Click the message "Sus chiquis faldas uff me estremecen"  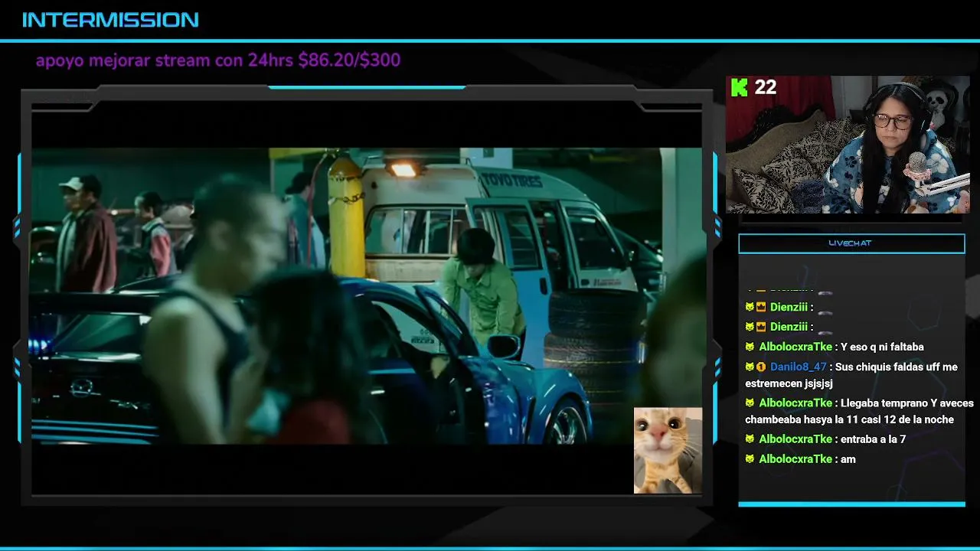[x=851, y=375]
